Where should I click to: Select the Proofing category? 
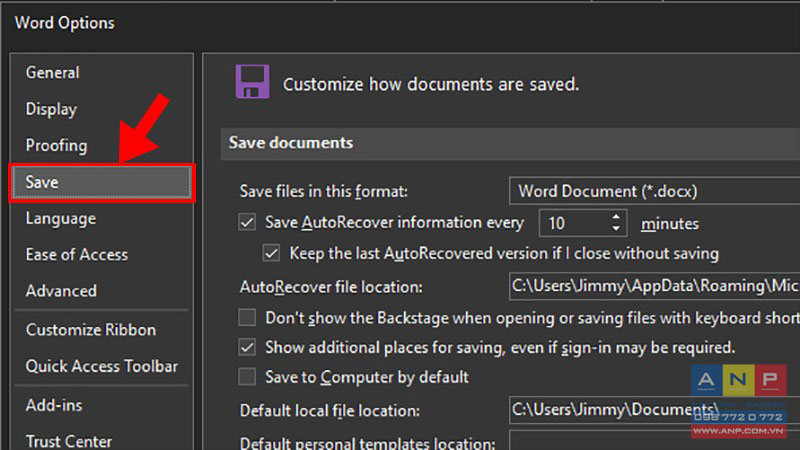tap(56, 145)
